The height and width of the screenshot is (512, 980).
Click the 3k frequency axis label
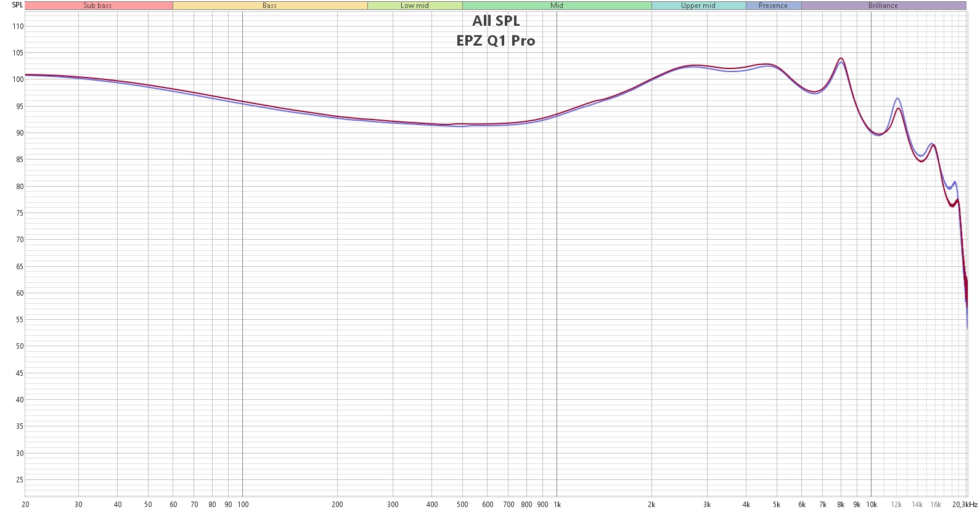(x=707, y=505)
